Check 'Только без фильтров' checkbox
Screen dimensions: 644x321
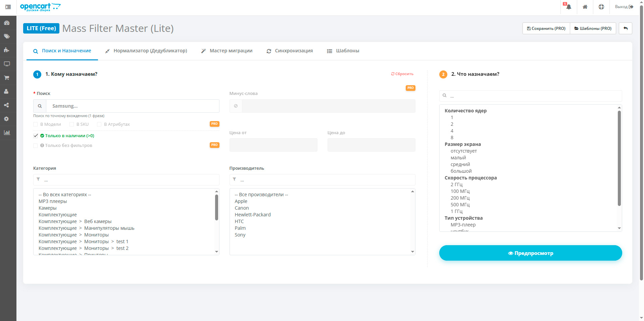pyautogui.click(x=36, y=146)
